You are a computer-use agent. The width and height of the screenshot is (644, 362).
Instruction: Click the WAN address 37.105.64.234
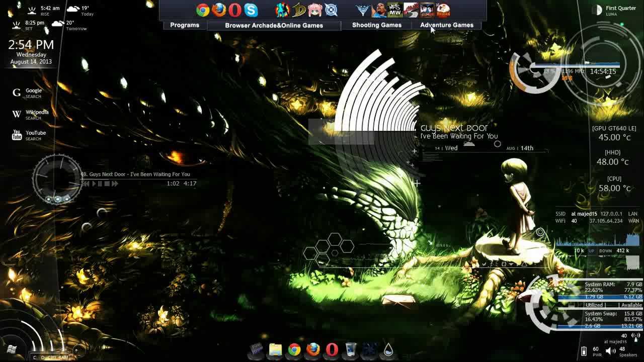(x=606, y=221)
